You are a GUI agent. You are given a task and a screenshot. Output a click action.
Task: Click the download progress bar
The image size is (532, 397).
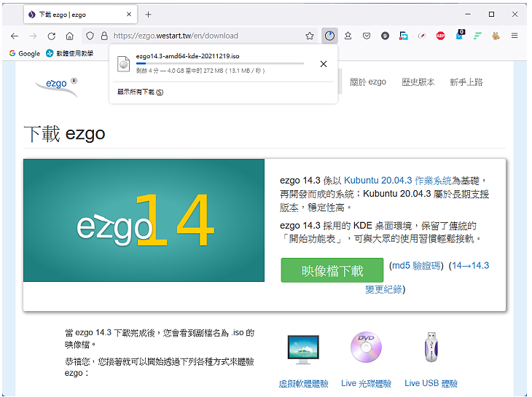(220, 63)
